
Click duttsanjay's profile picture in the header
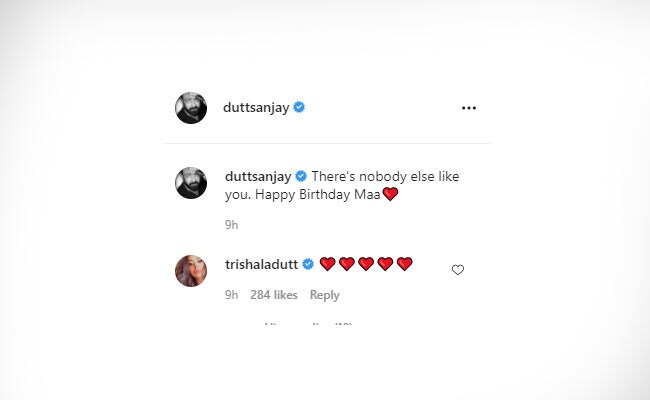(x=191, y=108)
